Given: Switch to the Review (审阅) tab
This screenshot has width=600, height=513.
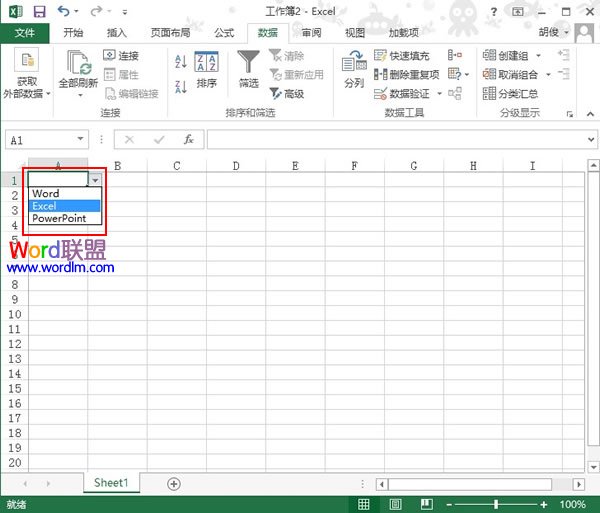Looking at the screenshot, I should [311, 33].
